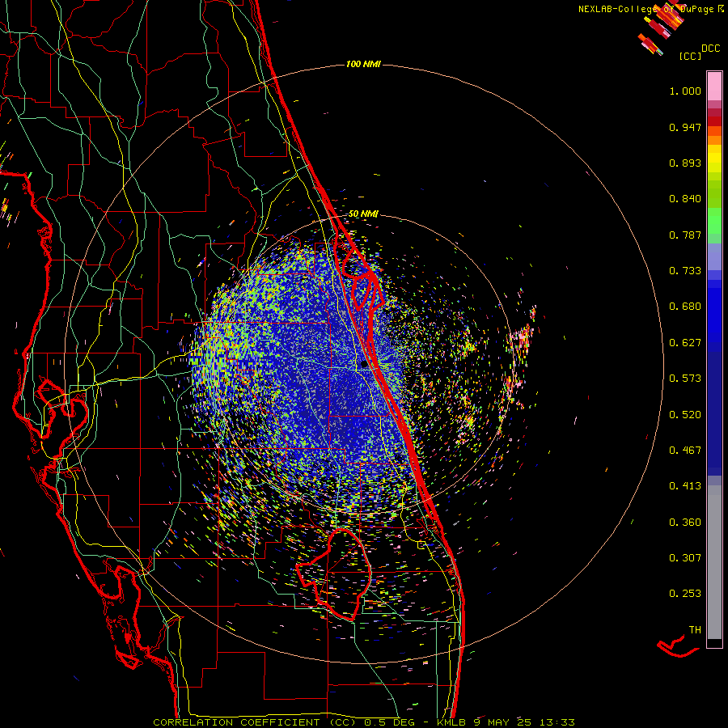Pick the red segment of the color bar
Screen dimensions: 728x728
pyautogui.click(x=714, y=121)
